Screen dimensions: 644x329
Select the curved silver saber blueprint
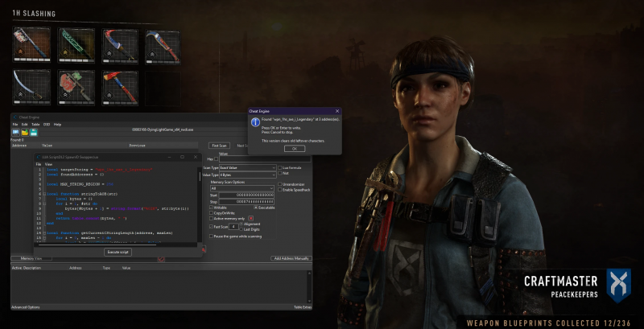tap(31, 87)
